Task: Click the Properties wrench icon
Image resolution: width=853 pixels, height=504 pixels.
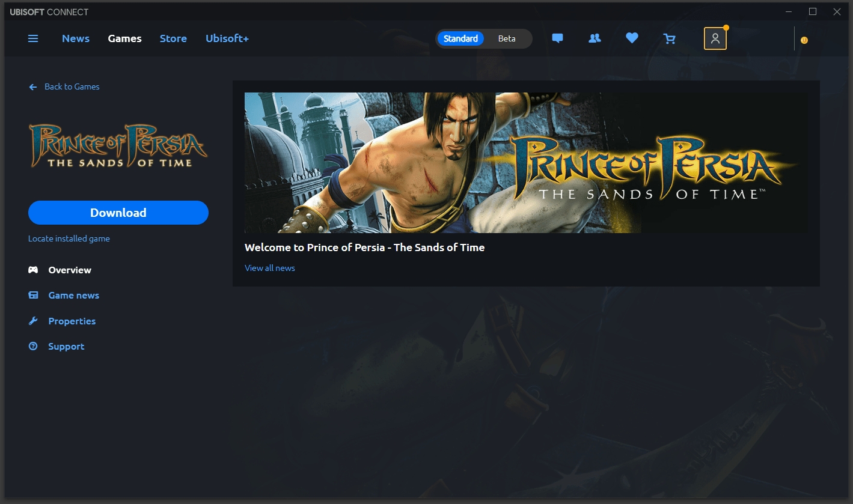Action: (x=33, y=321)
